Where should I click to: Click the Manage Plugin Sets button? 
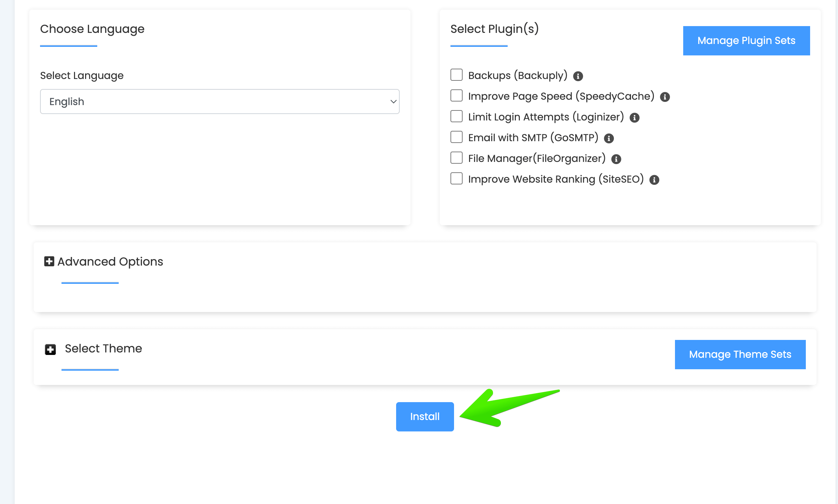746,41
